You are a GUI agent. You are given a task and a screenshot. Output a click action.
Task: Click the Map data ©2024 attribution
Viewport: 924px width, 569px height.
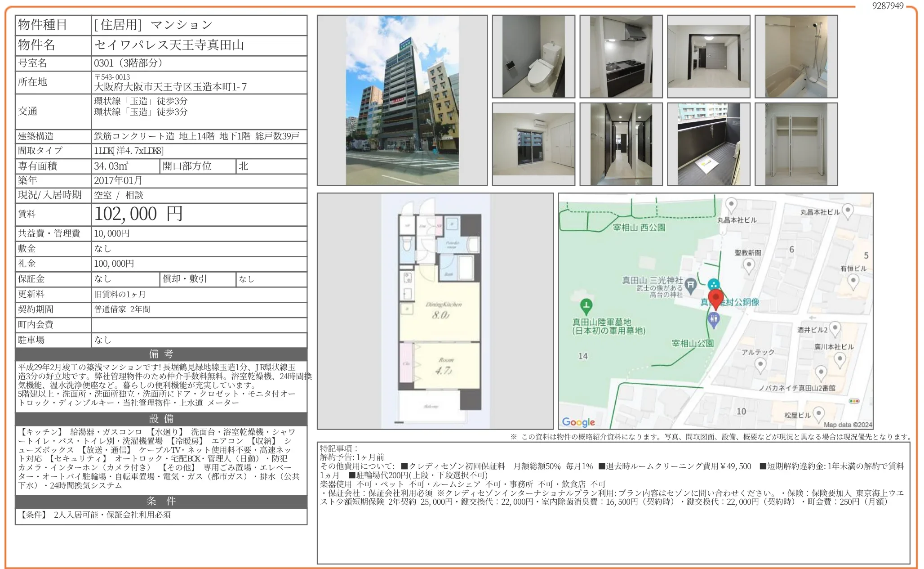coord(847,425)
